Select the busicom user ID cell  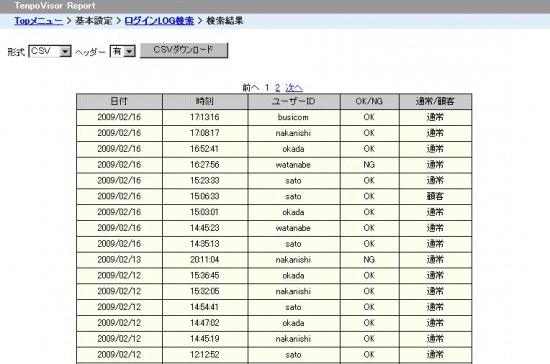(x=294, y=117)
